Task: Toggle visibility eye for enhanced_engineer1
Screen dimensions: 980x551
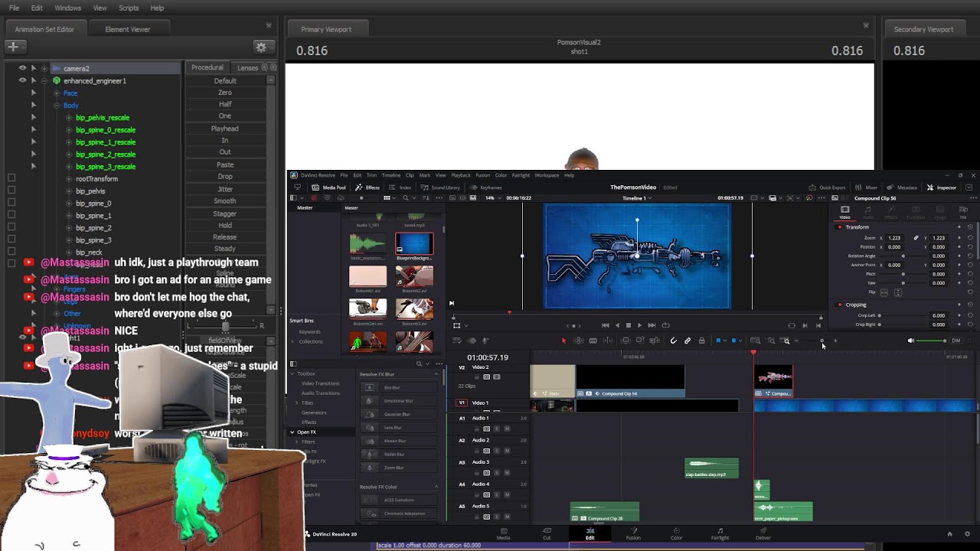Action: 22,80
